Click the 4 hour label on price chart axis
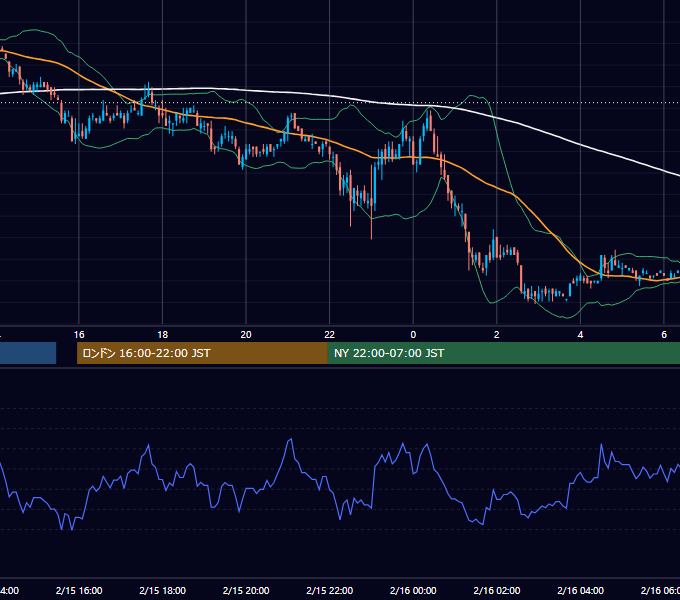 tap(580, 335)
